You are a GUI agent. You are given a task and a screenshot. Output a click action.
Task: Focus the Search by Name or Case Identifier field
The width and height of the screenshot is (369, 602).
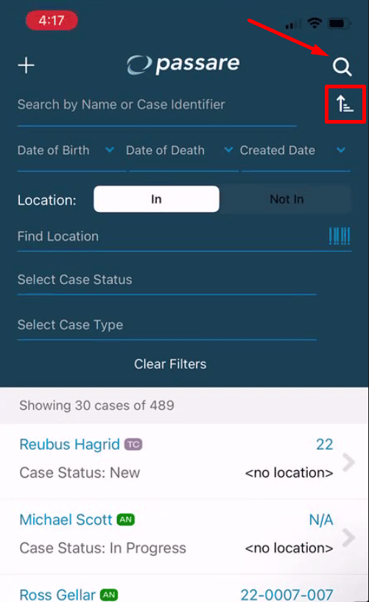pyautogui.click(x=157, y=104)
